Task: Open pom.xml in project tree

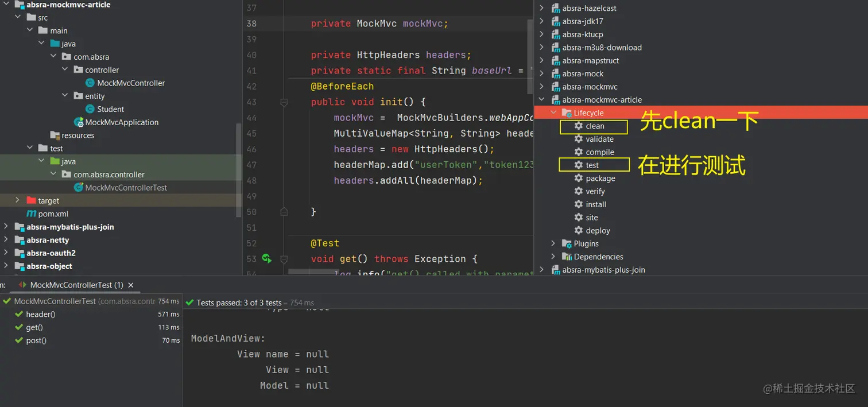Action: tap(53, 214)
